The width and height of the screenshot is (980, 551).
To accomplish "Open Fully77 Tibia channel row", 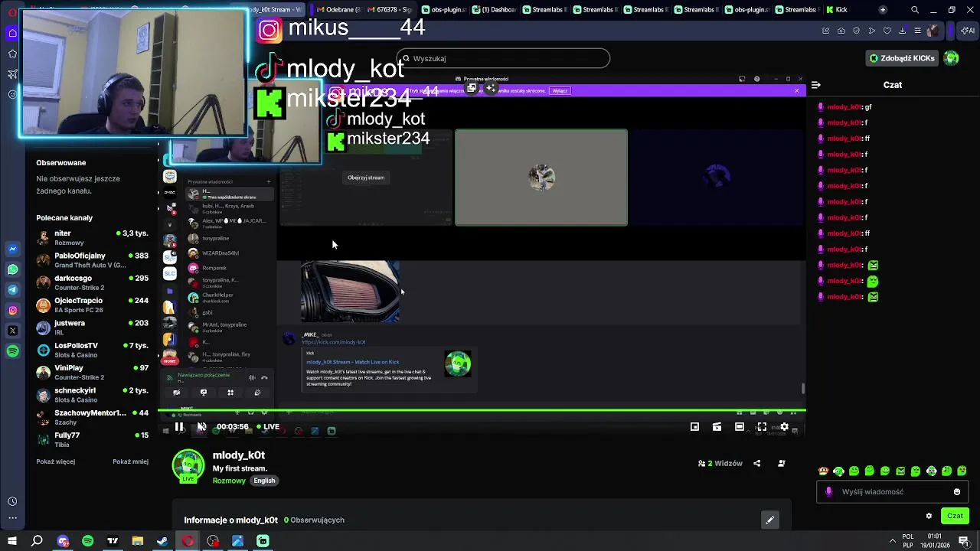I will coord(92,440).
